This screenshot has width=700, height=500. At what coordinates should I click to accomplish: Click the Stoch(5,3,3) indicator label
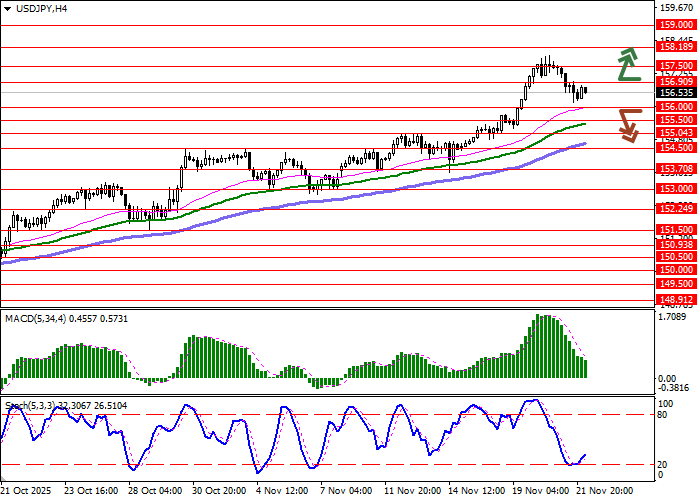tap(65, 405)
